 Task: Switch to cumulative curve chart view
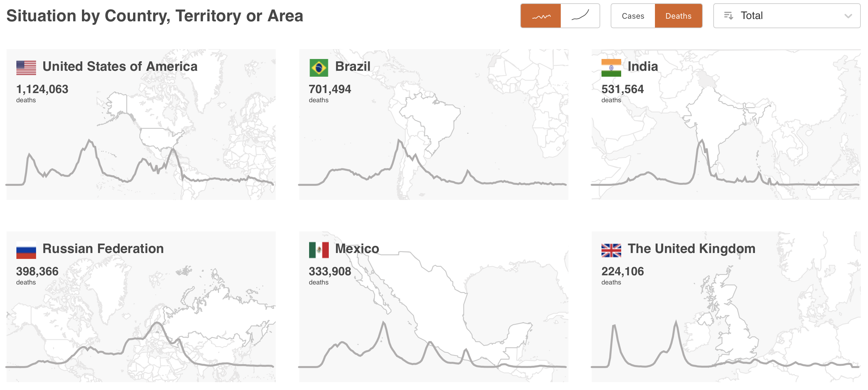(x=580, y=16)
